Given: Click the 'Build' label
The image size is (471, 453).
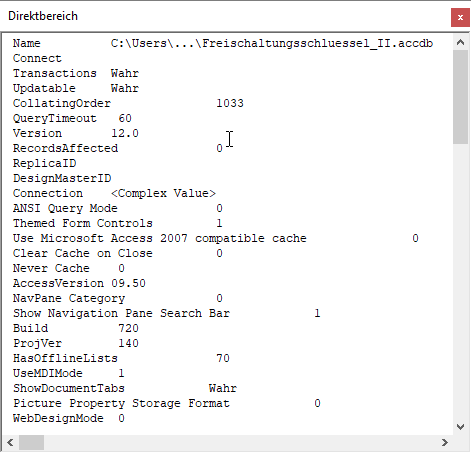Looking at the screenshot, I should [30, 328].
